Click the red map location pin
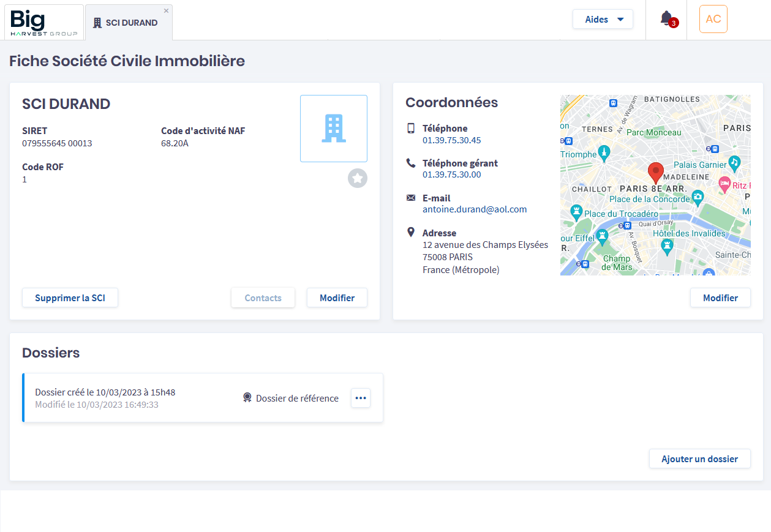Image resolution: width=771 pixels, height=532 pixels. click(655, 173)
